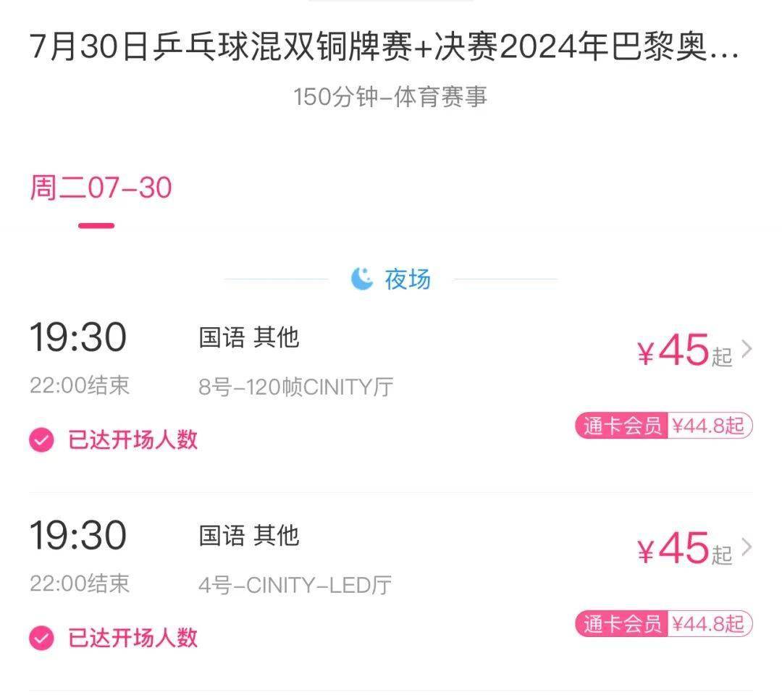Select the first 19:30 showtime
The image size is (782, 700).
tap(78, 337)
